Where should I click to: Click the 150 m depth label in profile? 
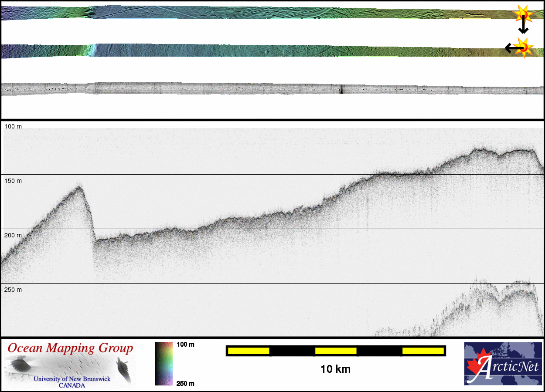tap(13, 181)
